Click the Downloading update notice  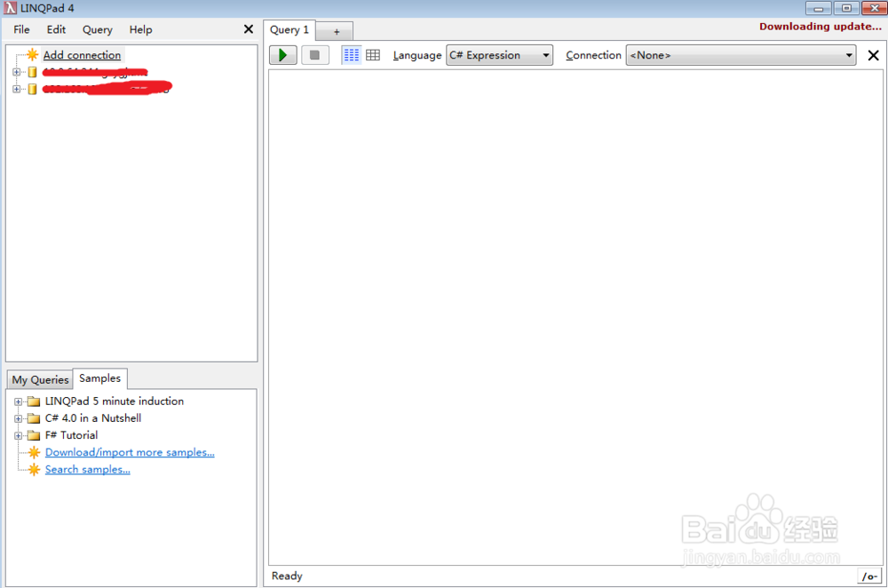820,27
